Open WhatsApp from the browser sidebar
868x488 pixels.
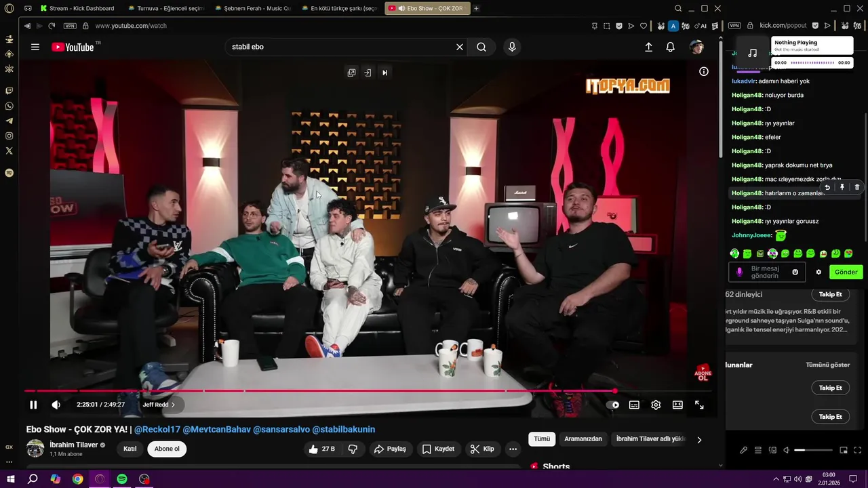click(x=9, y=106)
